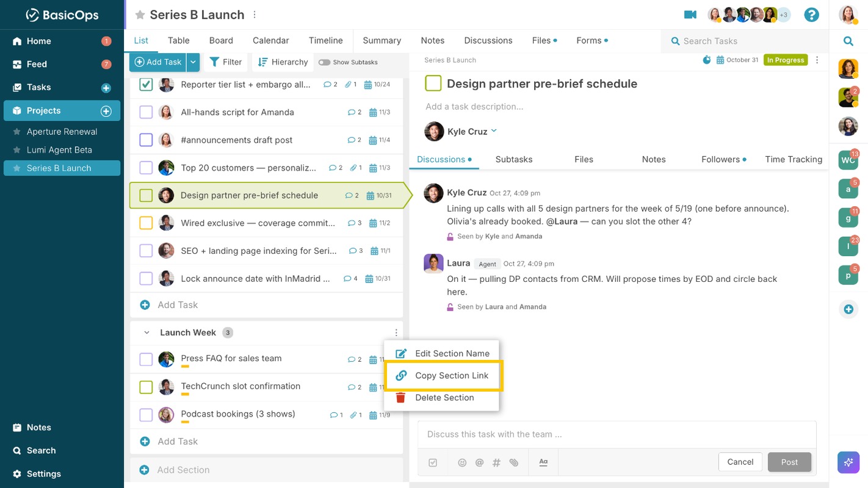The height and width of the screenshot is (488, 868).
Task: Click the Discuss this task input box
Action: [617, 434]
